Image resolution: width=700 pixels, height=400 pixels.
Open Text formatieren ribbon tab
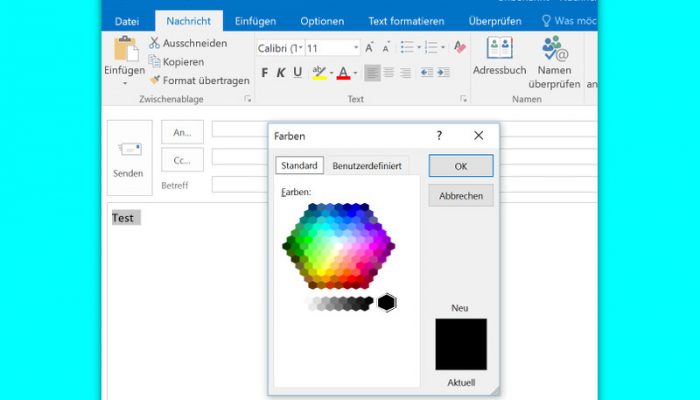coord(406,21)
